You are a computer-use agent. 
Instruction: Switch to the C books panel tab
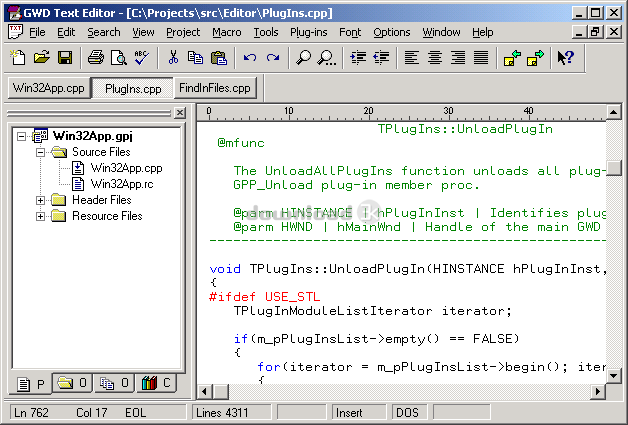pos(157,383)
